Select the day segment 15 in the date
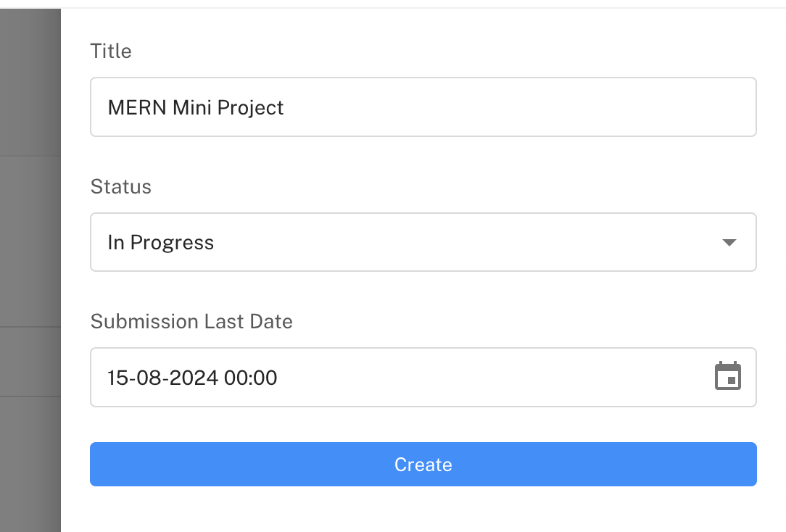786x532 pixels. tap(116, 378)
